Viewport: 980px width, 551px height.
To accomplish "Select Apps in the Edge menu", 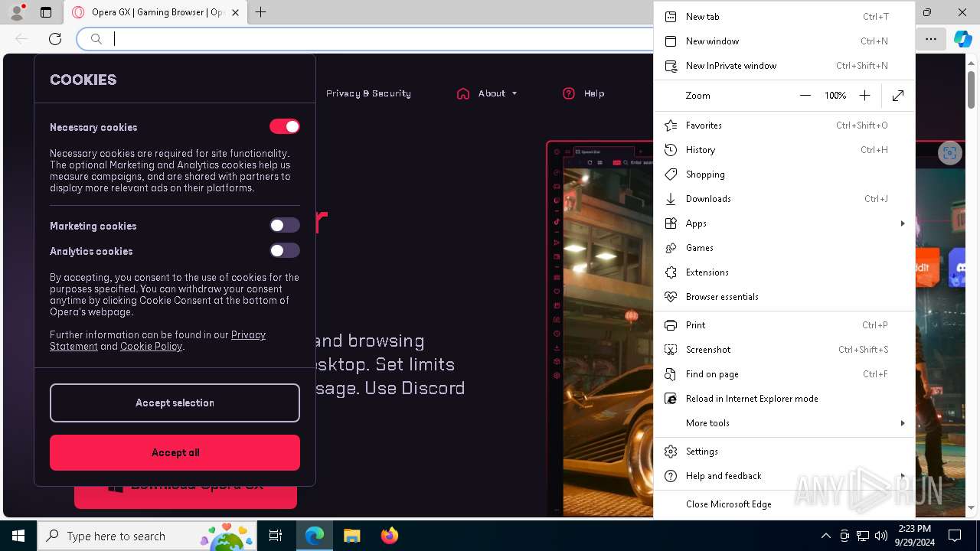I will (784, 223).
